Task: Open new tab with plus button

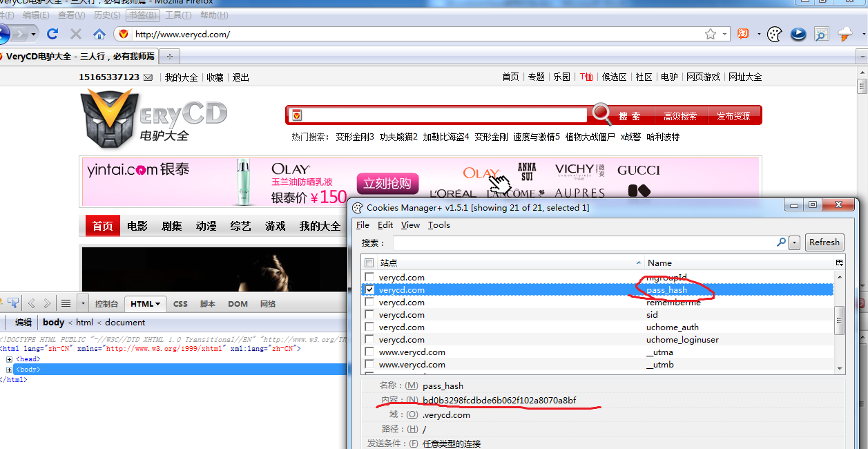Action: (x=170, y=57)
